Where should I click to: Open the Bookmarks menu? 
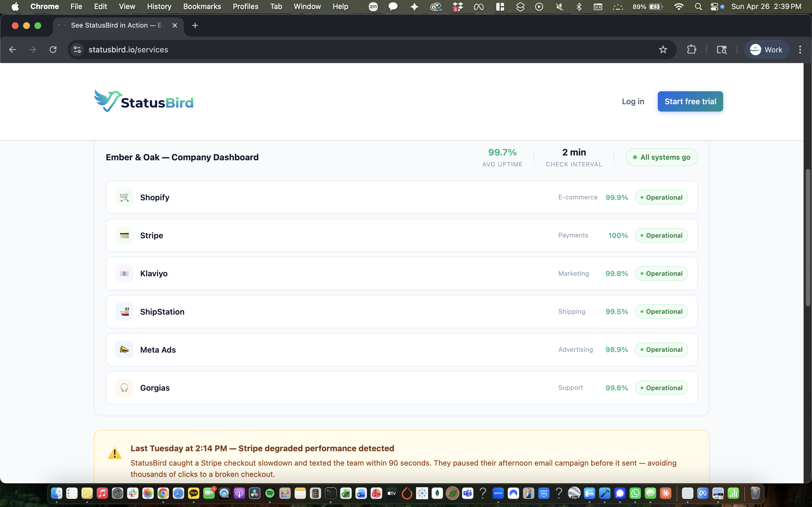[202, 6]
